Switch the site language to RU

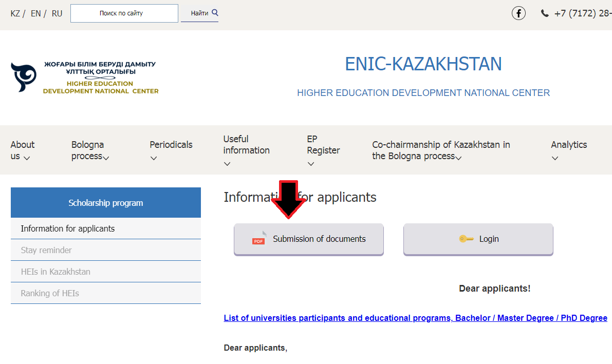(57, 14)
